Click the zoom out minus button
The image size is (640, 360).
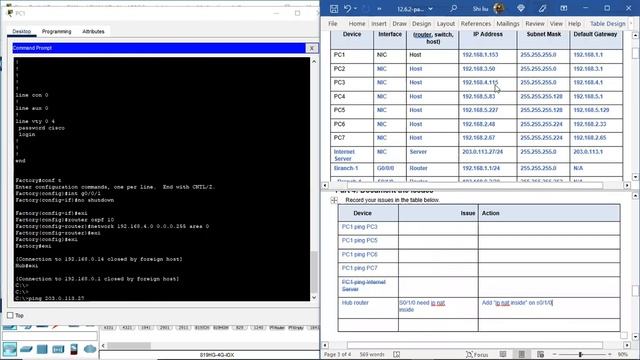pyautogui.click(x=554, y=354)
